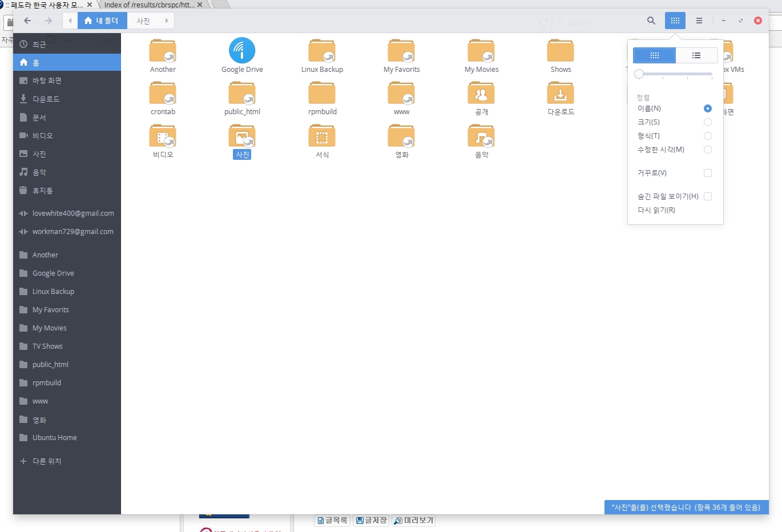Open 바탕 화면 in sidebar

[x=67, y=80]
